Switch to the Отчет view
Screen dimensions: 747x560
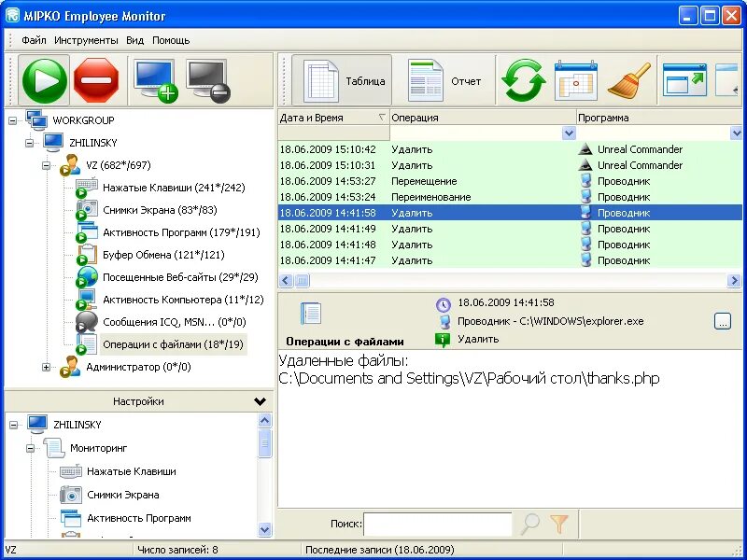(x=447, y=79)
